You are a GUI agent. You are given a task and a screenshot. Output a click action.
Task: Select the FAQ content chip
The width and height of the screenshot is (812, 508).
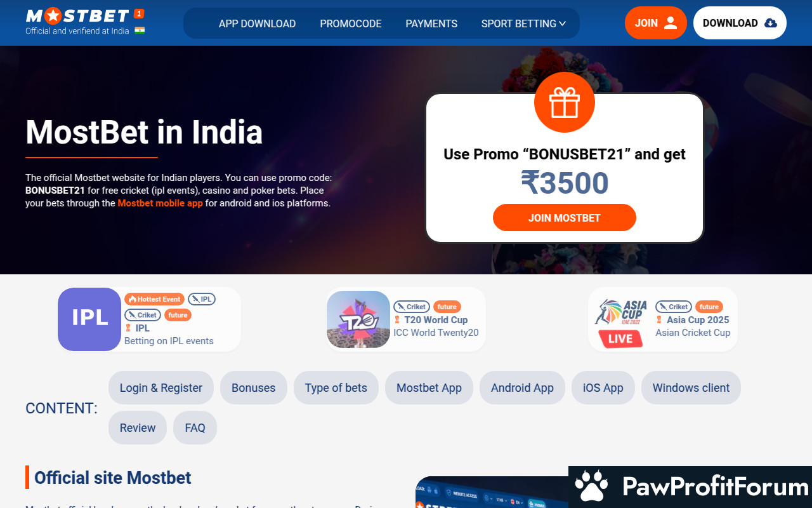[195, 428]
